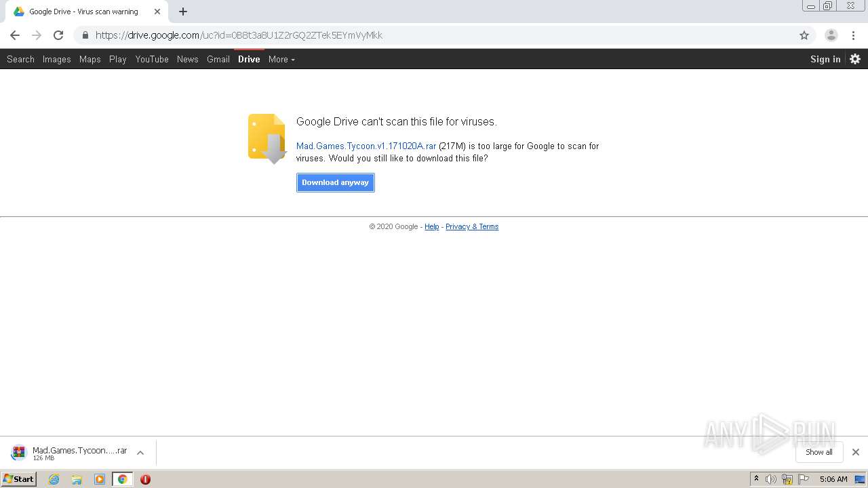Click Show all downloads button
The image size is (868, 488).
pos(818,452)
